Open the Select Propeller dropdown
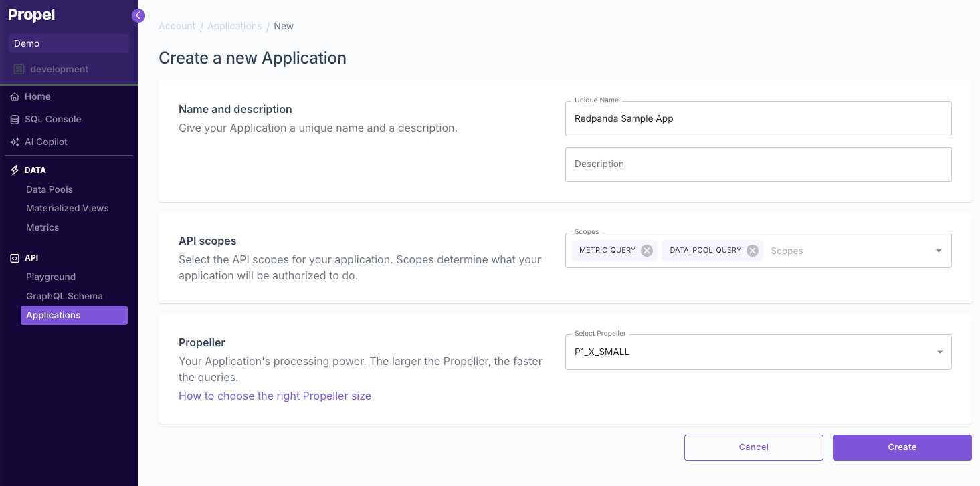 click(758, 352)
